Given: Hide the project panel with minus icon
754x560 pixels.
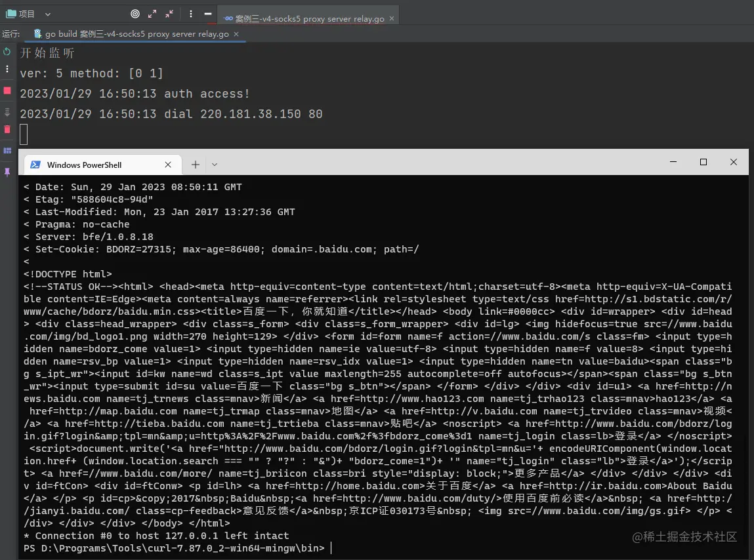Looking at the screenshot, I should coord(208,14).
